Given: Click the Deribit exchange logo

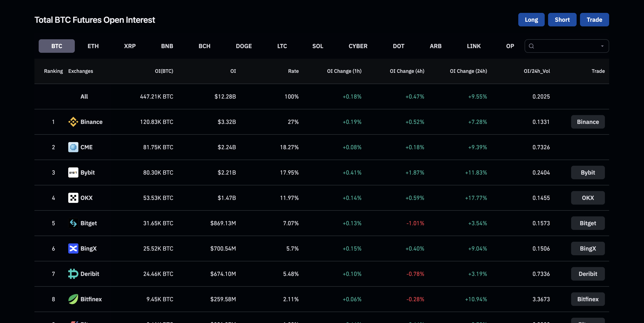Looking at the screenshot, I should pyautogui.click(x=73, y=274).
